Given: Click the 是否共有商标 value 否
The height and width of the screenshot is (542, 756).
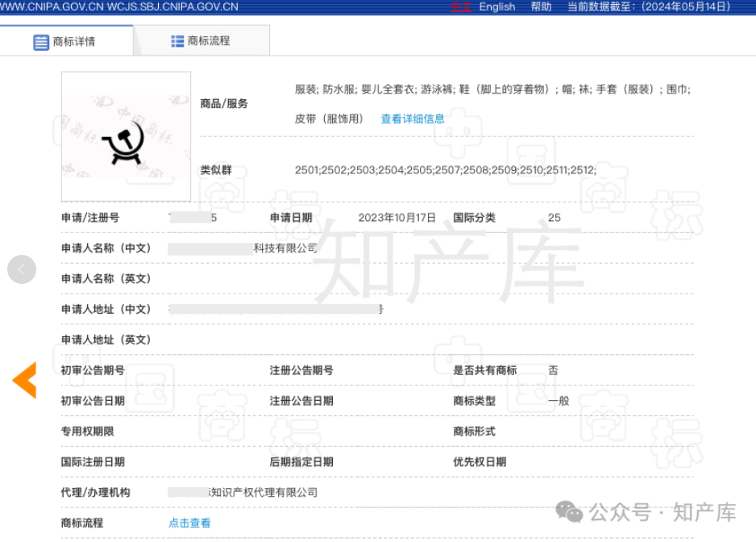Looking at the screenshot, I should click(x=553, y=370).
